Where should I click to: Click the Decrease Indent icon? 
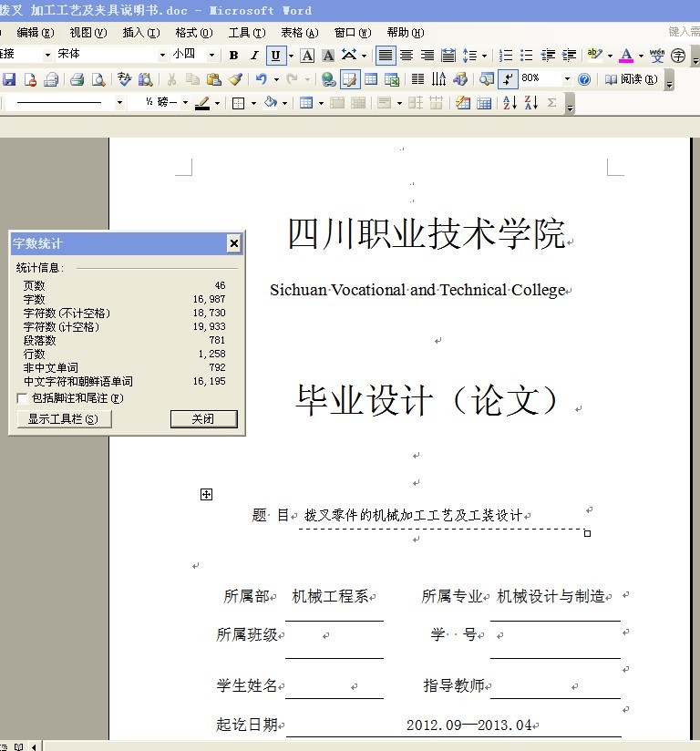point(548,56)
